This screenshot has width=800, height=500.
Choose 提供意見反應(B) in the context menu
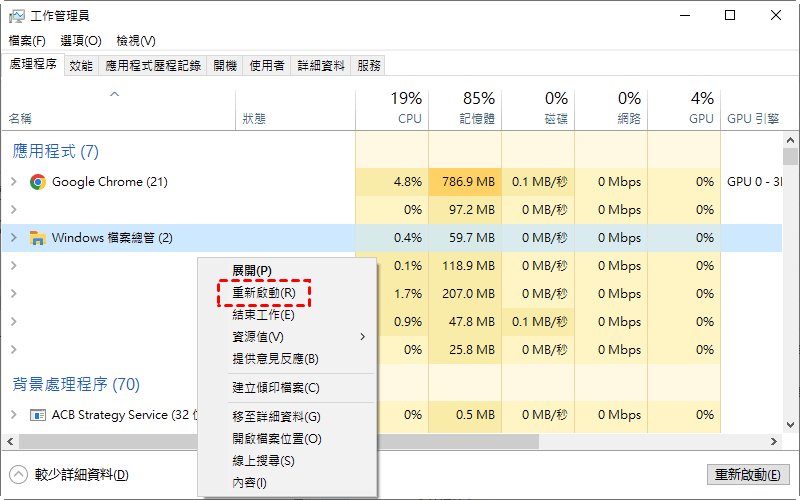(x=287, y=359)
